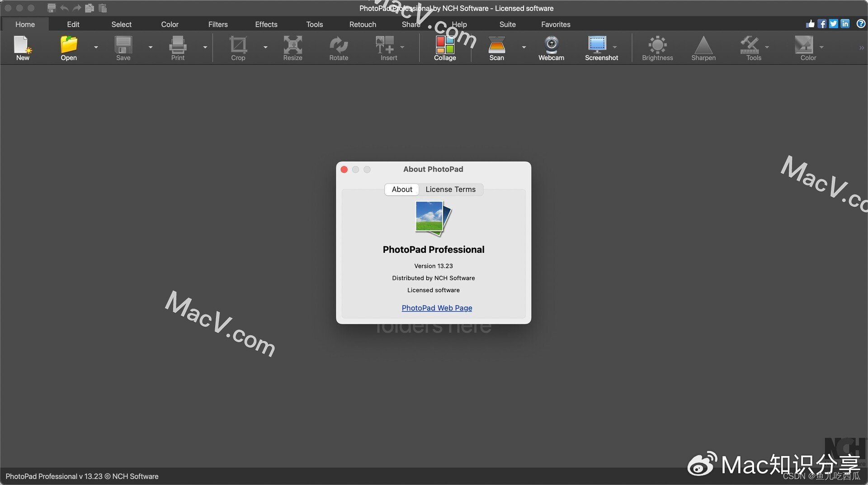Screen dimensions: 868x485
Task: Expand the Insert dropdown arrow
Action: tap(402, 47)
